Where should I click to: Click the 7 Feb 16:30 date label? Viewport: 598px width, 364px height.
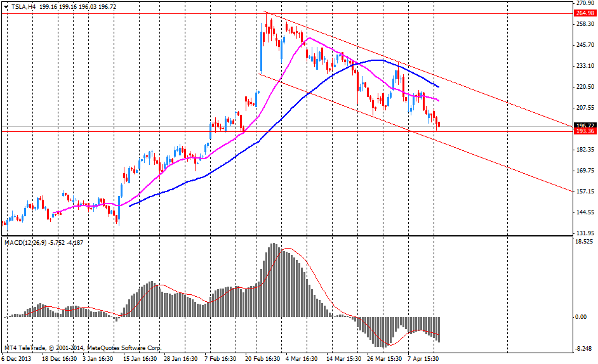pyautogui.click(x=220, y=359)
